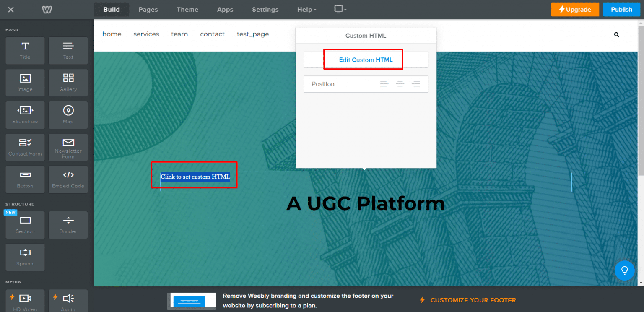The width and height of the screenshot is (644, 312).
Task: Go to the test_page navigation link
Action: 253,34
